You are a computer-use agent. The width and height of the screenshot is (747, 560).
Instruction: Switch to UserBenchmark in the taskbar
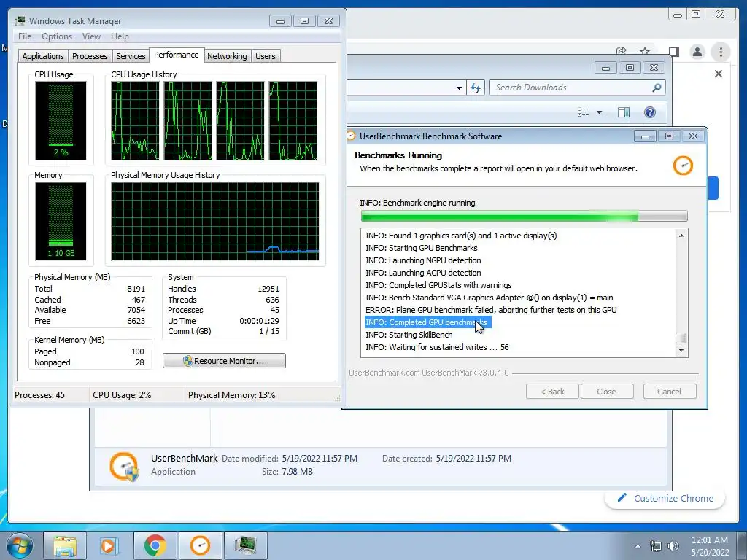(x=200, y=545)
